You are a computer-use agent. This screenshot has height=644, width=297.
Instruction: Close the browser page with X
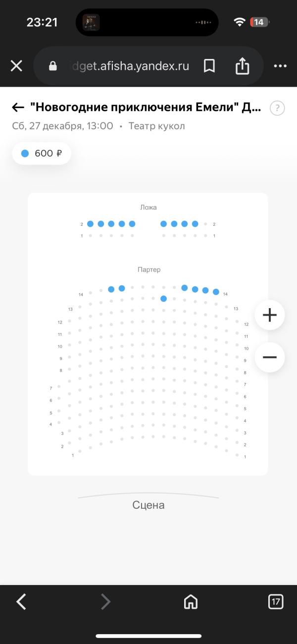(16, 66)
